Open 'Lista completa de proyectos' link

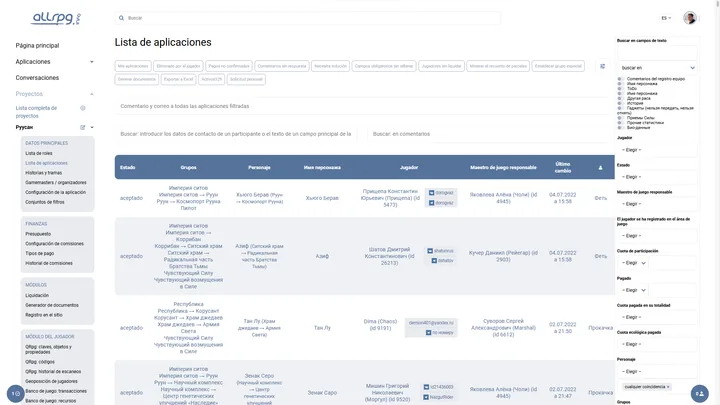tap(36, 112)
